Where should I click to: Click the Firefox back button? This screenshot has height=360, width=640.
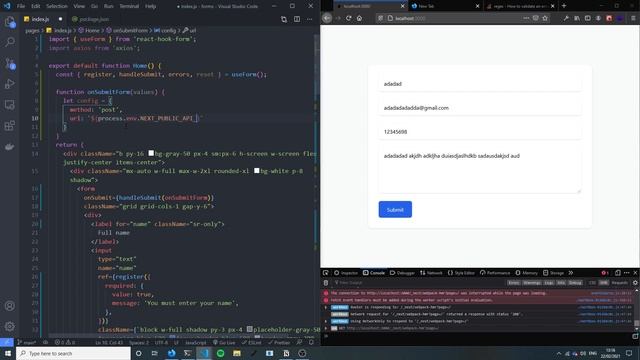coord(327,18)
